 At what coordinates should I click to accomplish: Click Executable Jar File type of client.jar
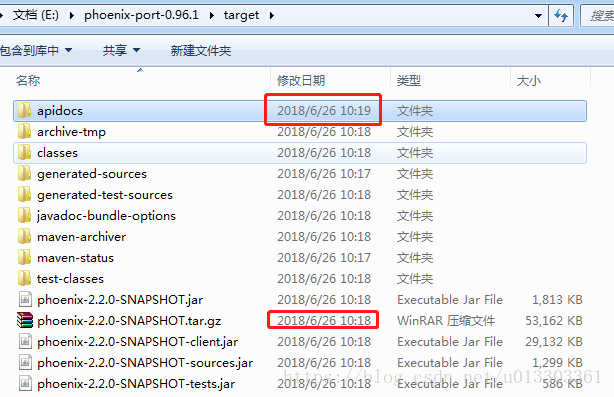tap(450, 341)
